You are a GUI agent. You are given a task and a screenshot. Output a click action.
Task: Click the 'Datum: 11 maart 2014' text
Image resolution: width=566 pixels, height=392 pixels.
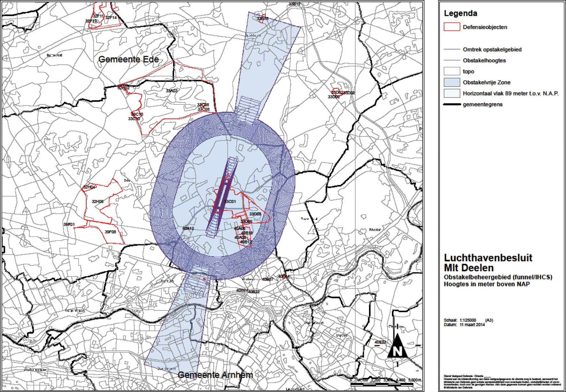click(x=464, y=325)
